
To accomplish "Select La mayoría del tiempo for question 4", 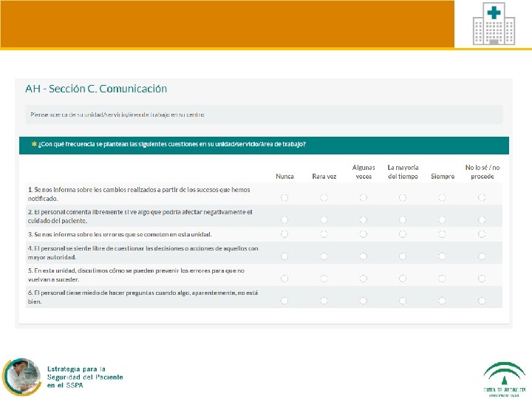I will tap(403, 256).
